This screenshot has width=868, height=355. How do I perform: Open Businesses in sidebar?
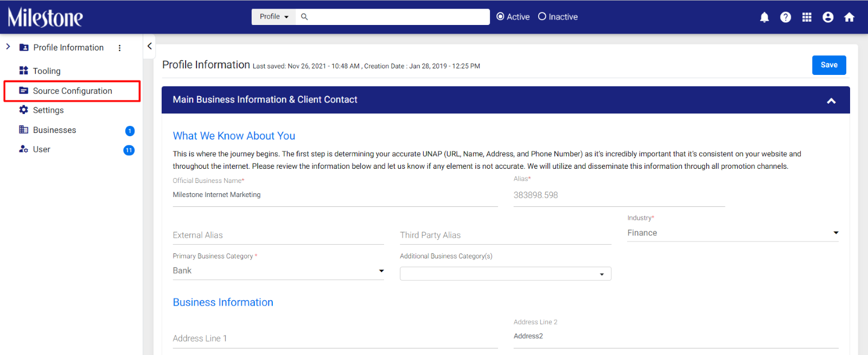(x=54, y=130)
